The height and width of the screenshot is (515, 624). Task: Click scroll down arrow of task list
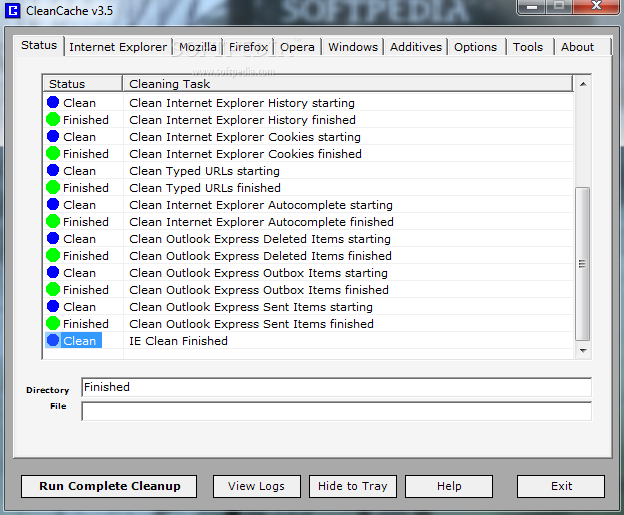tap(583, 351)
